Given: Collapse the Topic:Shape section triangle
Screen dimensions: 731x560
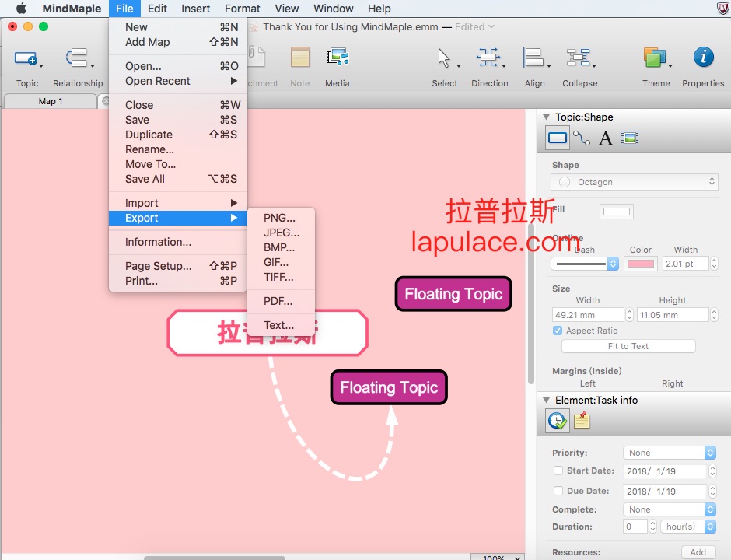Looking at the screenshot, I should [546, 117].
